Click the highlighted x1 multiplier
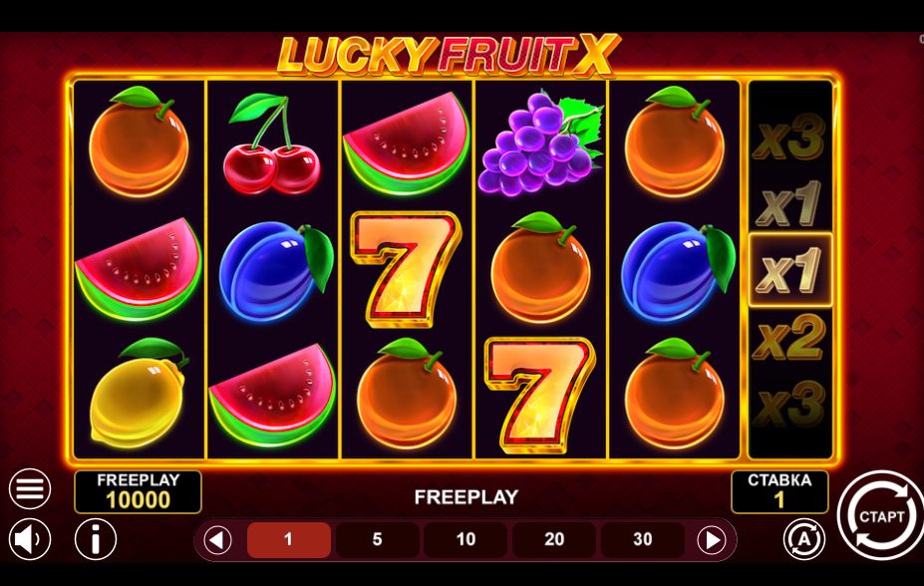 (x=790, y=270)
